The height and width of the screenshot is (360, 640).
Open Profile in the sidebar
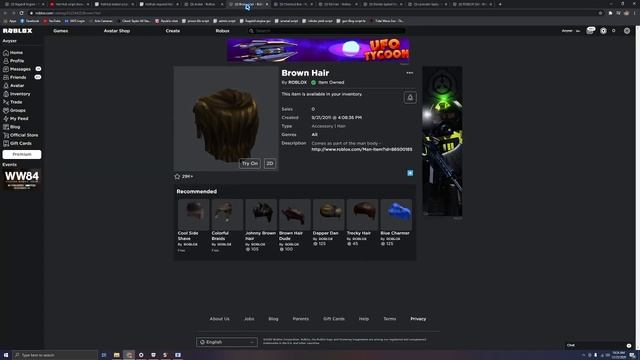(x=14, y=61)
